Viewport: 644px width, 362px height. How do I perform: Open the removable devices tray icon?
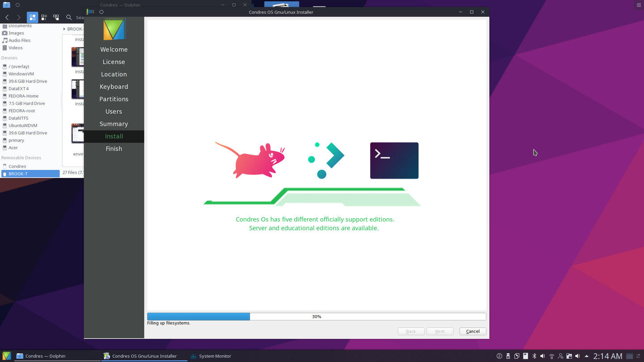coord(508,356)
